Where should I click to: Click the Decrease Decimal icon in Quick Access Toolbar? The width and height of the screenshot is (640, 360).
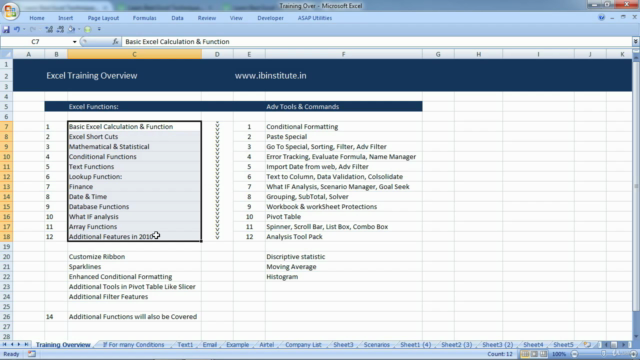[x=60, y=29]
